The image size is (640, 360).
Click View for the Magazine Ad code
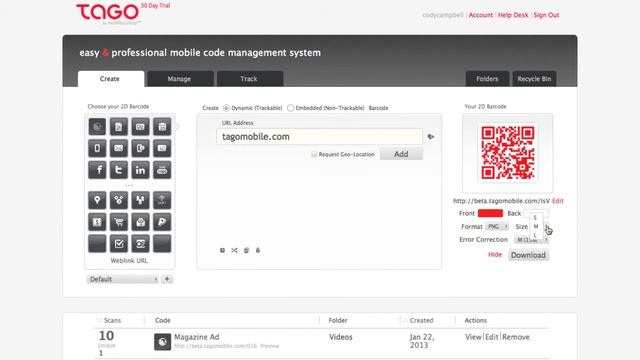[473, 337]
